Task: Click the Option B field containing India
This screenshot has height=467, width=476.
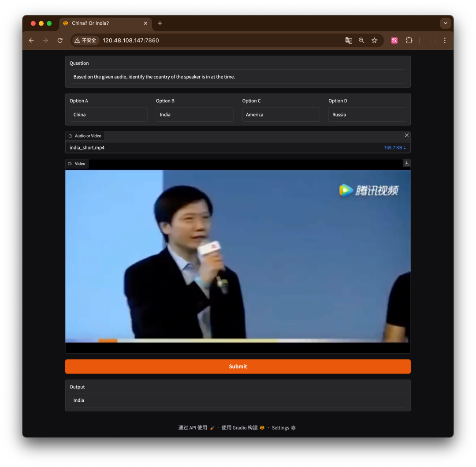Action: tap(195, 115)
